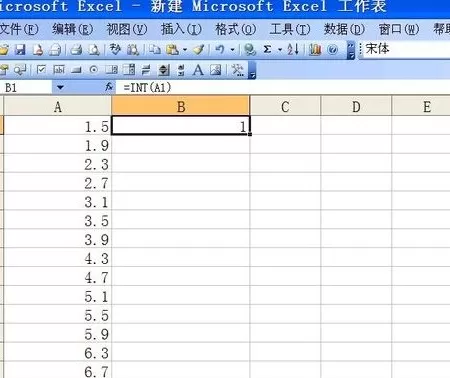Open the AutoSum functions dropdown arrow

click(x=280, y=50)
